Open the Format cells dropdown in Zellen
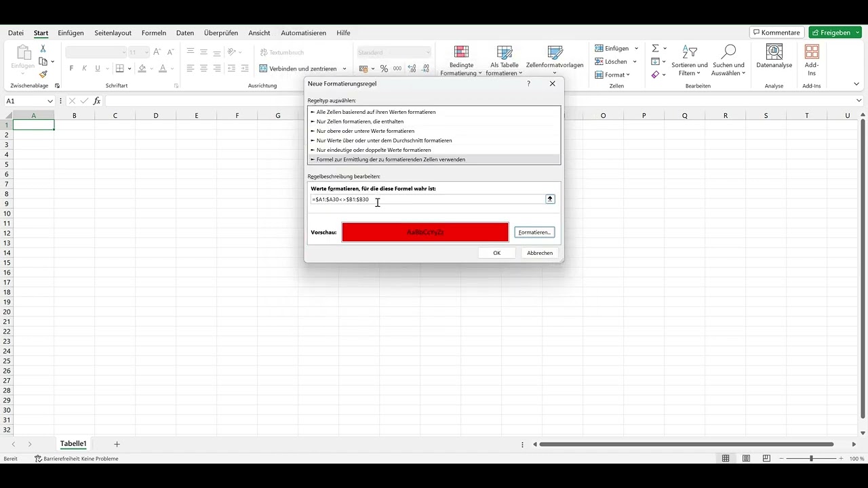868x488 pixels. [x=612, y=75]
